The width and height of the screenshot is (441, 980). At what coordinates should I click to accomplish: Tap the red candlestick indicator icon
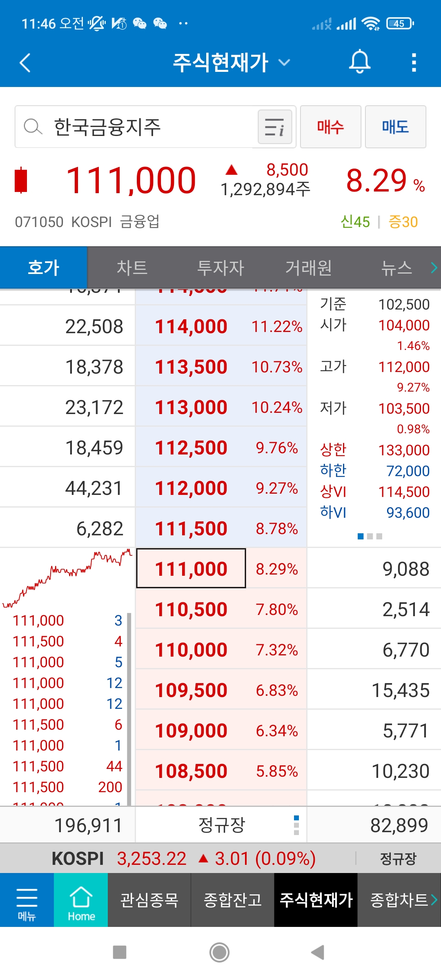[20, 180]
